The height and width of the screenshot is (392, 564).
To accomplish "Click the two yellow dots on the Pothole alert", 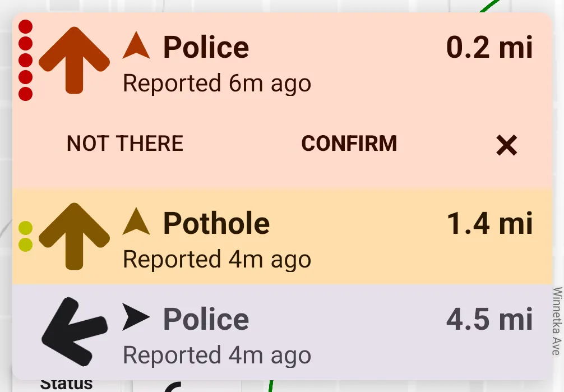I will (x=25, y=236).
